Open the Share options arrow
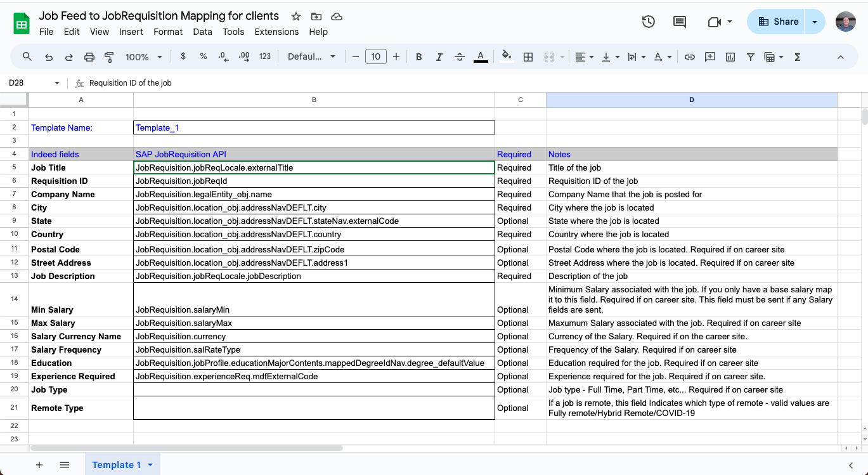 tap(815, 22)
